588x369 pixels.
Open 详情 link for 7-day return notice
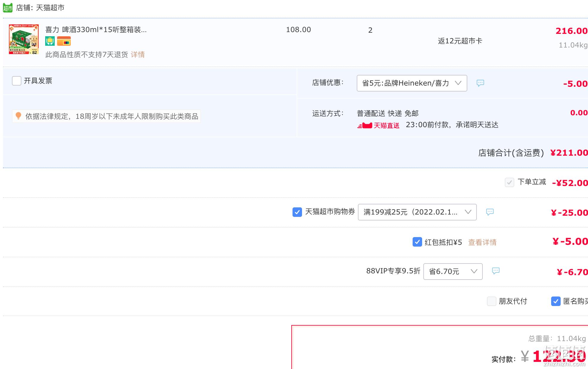[138, 55]
